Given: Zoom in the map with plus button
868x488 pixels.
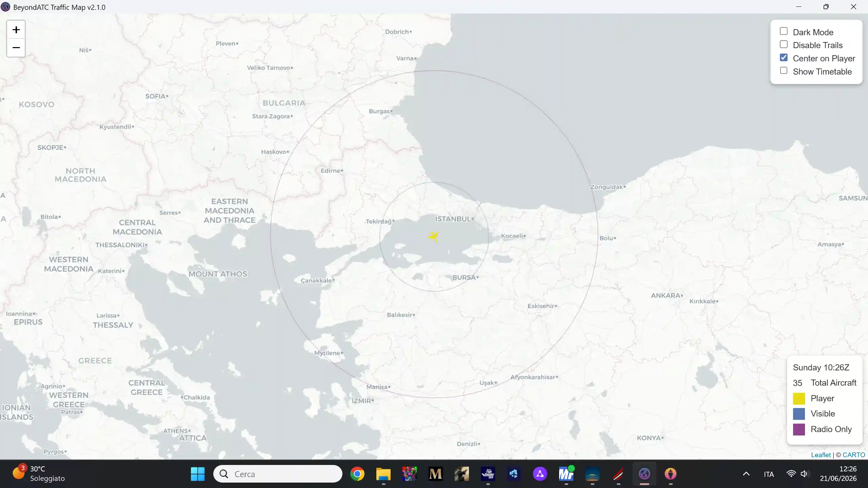Looking at the screenshot, I should [16, 30].
